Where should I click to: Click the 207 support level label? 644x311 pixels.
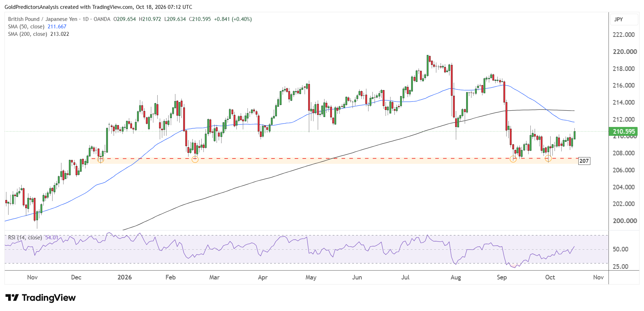[584, 161]
